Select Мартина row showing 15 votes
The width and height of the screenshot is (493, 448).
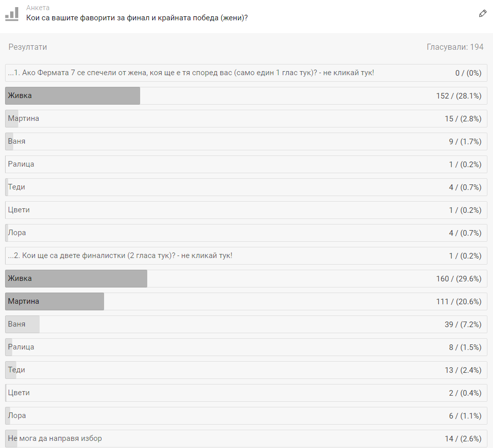(246, 119)
